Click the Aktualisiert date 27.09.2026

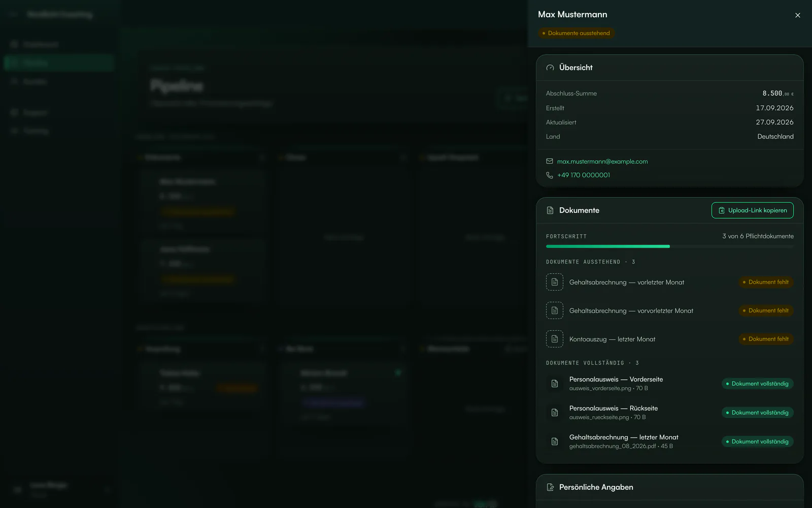pos(774,122)
